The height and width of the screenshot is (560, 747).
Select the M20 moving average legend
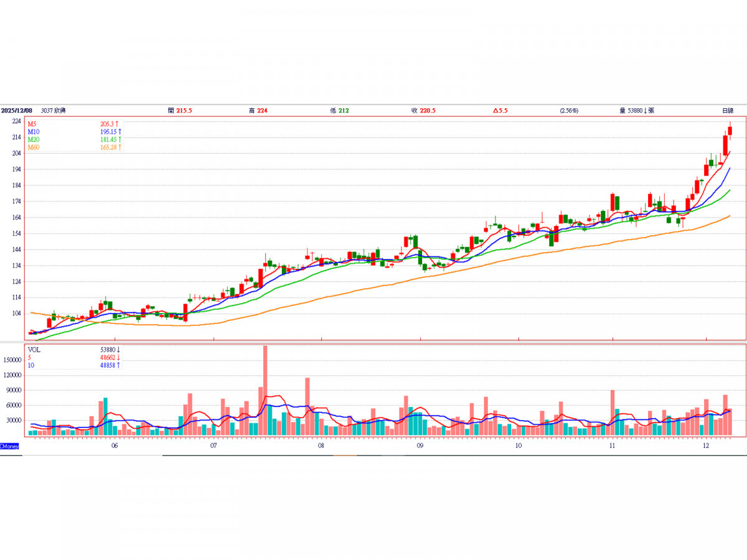point(34,139)
